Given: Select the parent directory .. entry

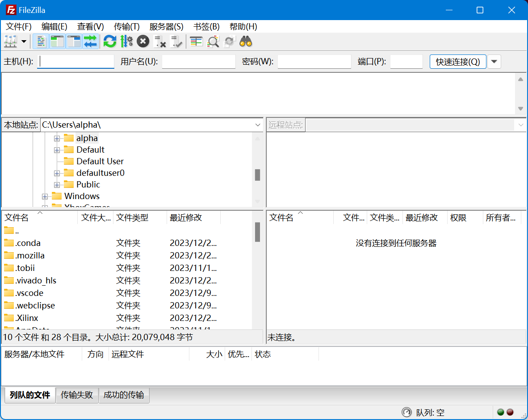Looking at the screenshot, I should pos(127,230).
